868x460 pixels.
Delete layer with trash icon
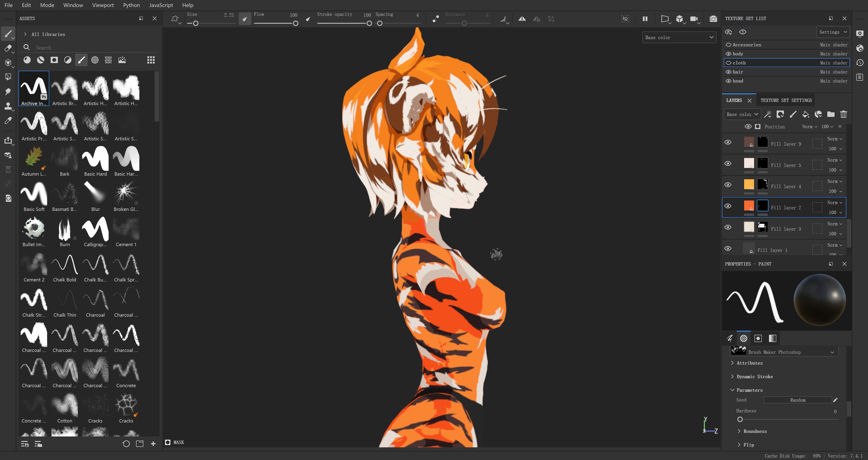[843, 114]
